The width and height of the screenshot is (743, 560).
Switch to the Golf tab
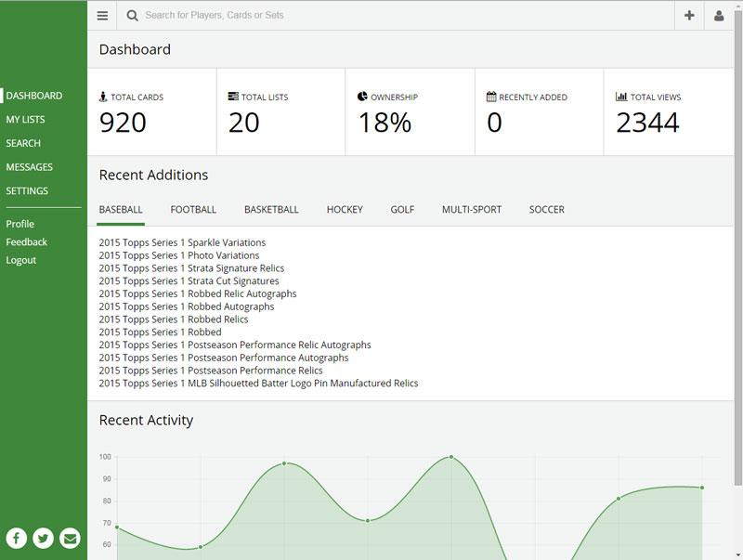click(402, 209)
